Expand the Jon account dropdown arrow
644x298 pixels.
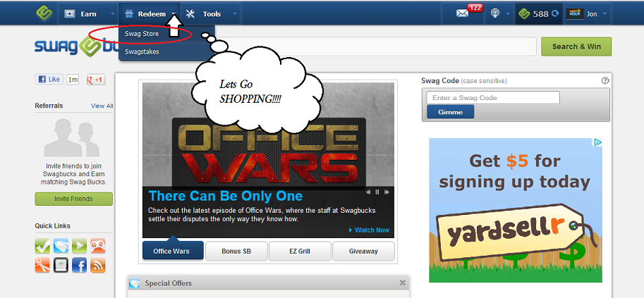[604, 14]
